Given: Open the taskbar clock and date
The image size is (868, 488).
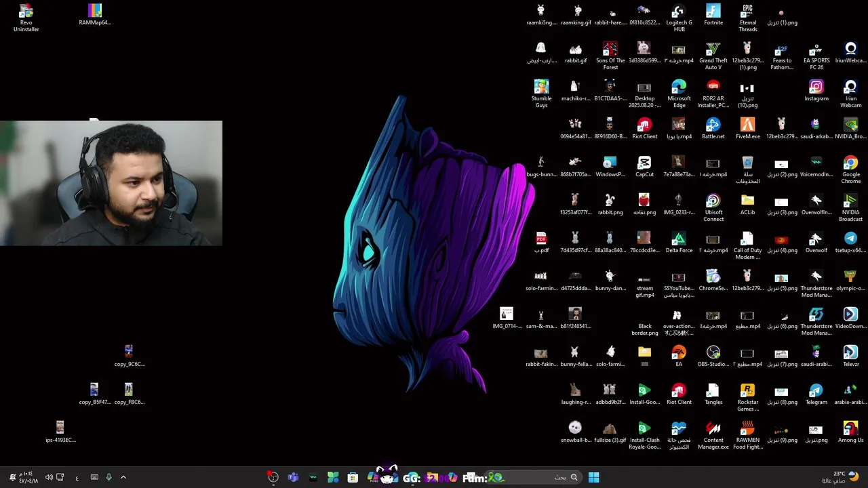Looking at the screenshot, I should pos(25,477).
